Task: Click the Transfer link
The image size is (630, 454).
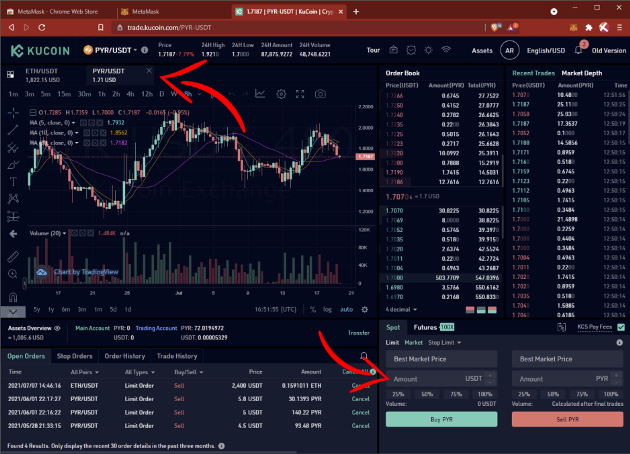Action: [358, 333]
